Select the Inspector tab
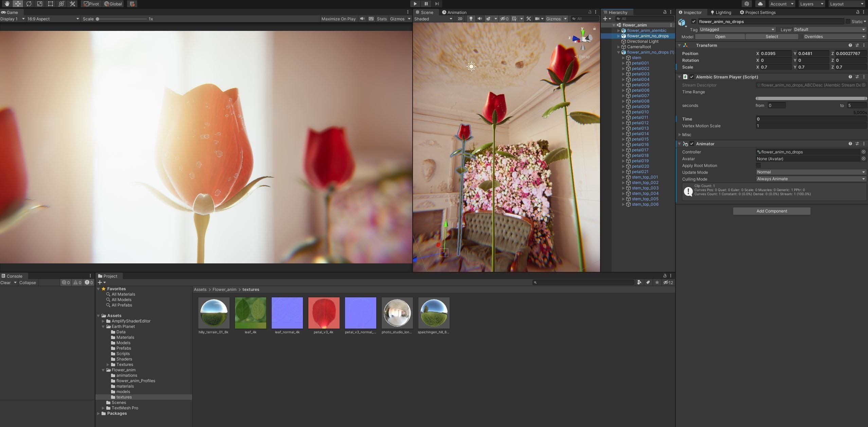The image size is (868, 427). [x=690, y=12]
